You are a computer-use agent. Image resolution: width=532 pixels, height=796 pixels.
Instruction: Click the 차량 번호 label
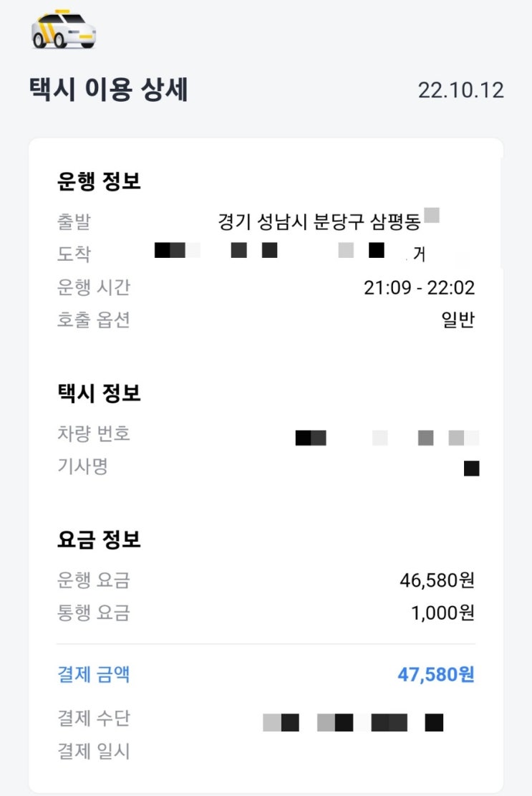[93, 433]
